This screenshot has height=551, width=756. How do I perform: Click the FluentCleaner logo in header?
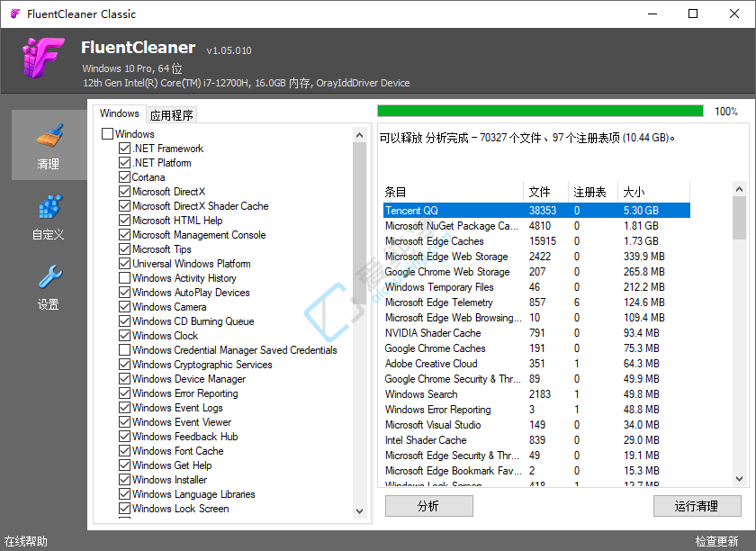[x=42, y=58]
